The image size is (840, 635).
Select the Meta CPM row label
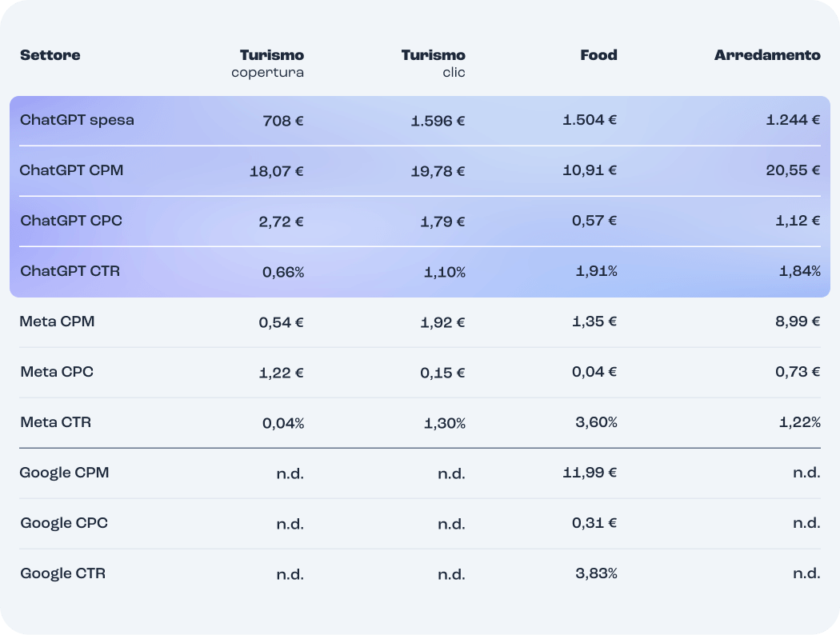pyautogui.click(x=58, y=321)
